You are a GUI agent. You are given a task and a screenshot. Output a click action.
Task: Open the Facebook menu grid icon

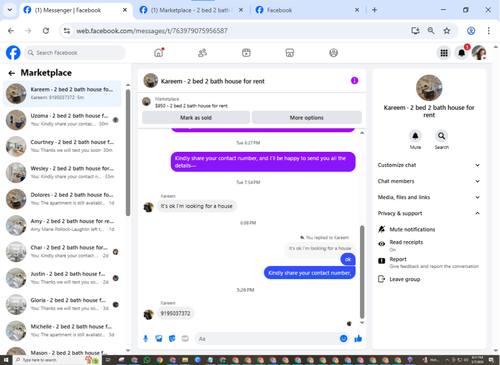tap(444, 53)
